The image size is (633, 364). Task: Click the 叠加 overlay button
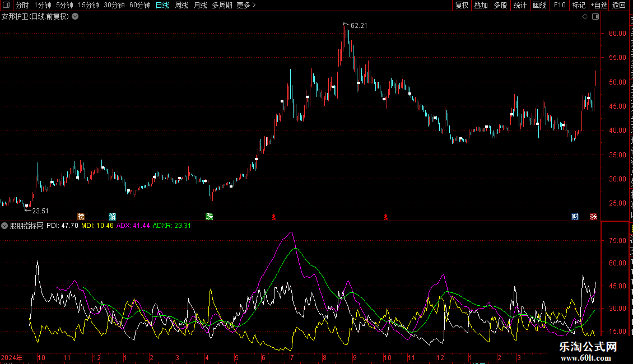coord(481,5)
